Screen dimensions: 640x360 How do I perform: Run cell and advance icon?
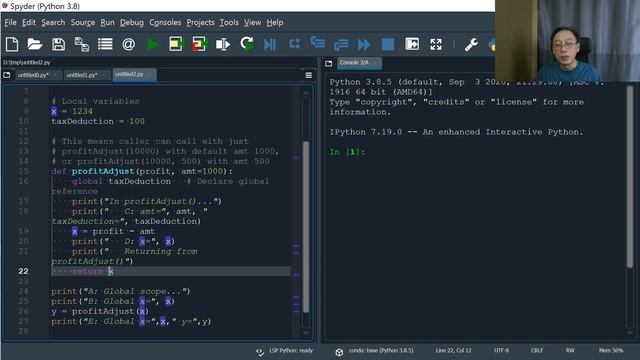199,44
